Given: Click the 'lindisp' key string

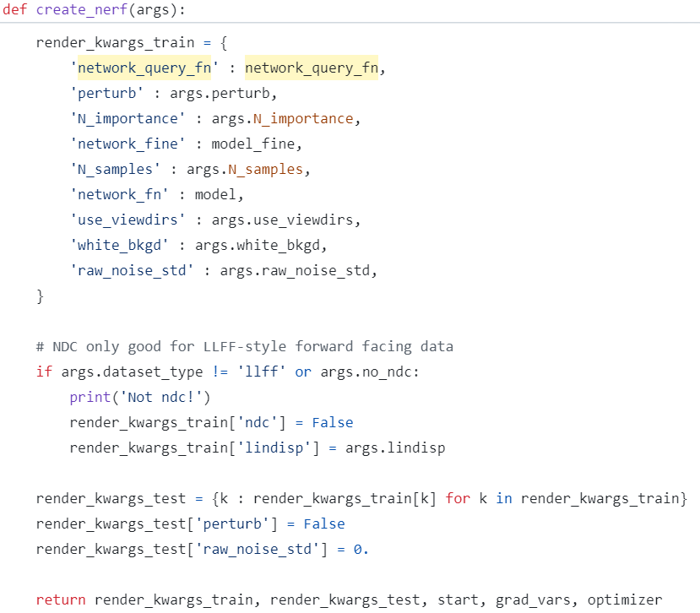Looking at the screenshot, I should click(x=274, y=448).
